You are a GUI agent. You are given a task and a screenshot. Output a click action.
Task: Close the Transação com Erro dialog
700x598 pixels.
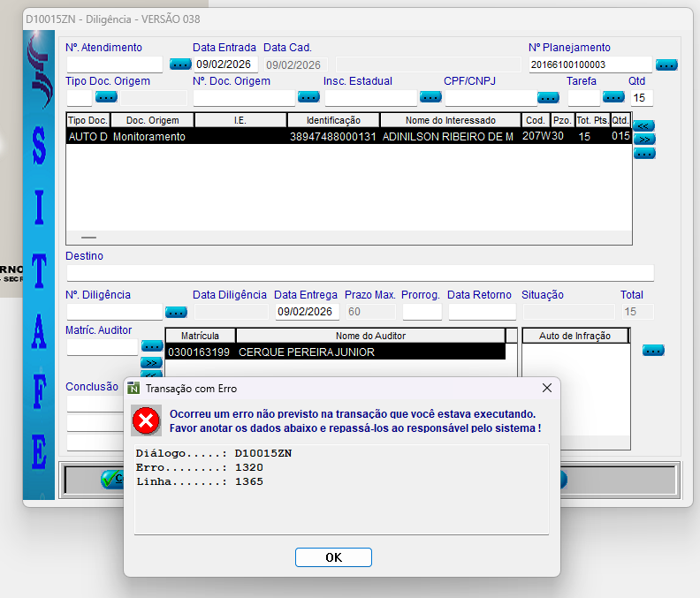coord(546,388)
